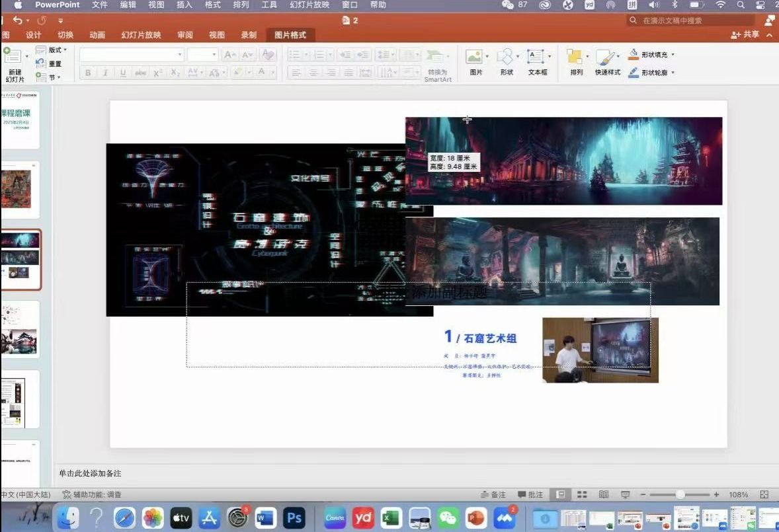Open the Layout (版式) dropdown
Image resolution: width=779 pixels, height=532 pixels.
pos(51,50)
